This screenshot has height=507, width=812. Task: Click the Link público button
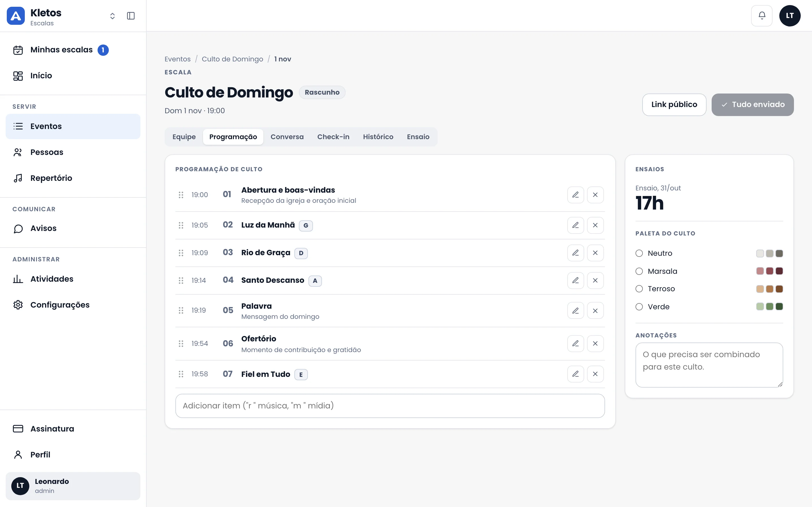click(674, 104)
